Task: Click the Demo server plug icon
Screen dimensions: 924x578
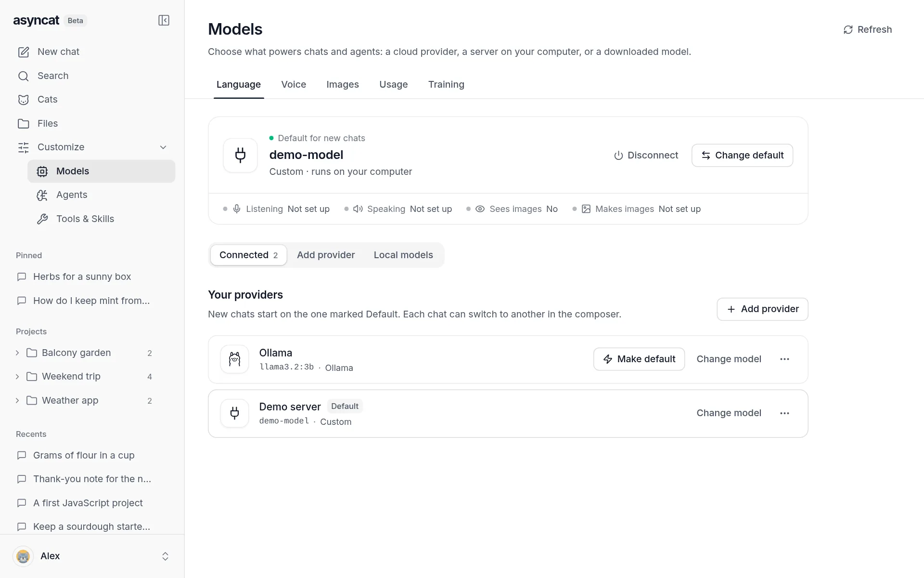Action: click(234, 413)
